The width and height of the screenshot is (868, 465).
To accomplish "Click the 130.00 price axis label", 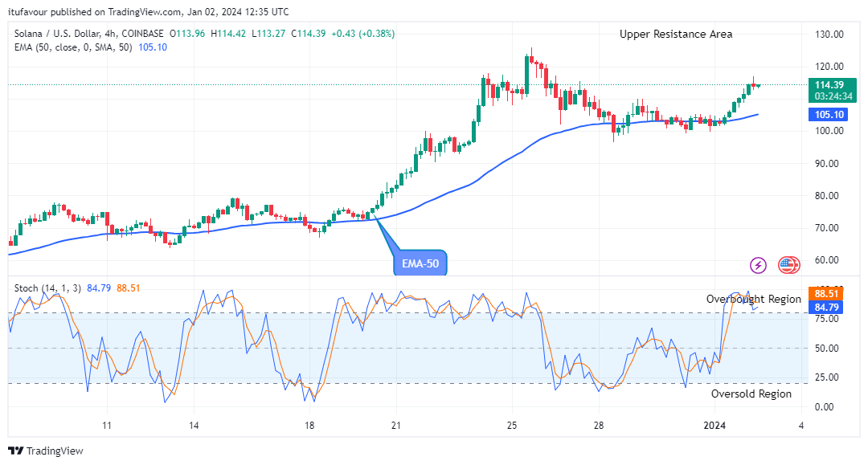I will point(829,35).
